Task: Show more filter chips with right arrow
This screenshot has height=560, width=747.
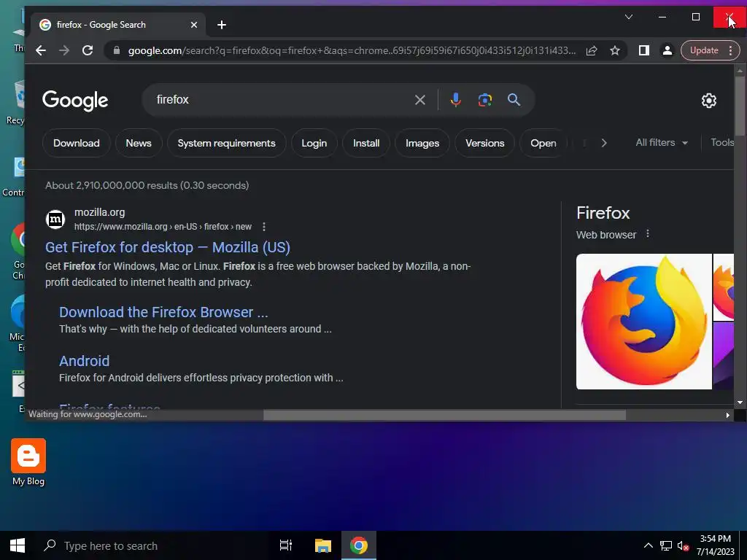Action: pyautogui.click(x=603, y=143)
